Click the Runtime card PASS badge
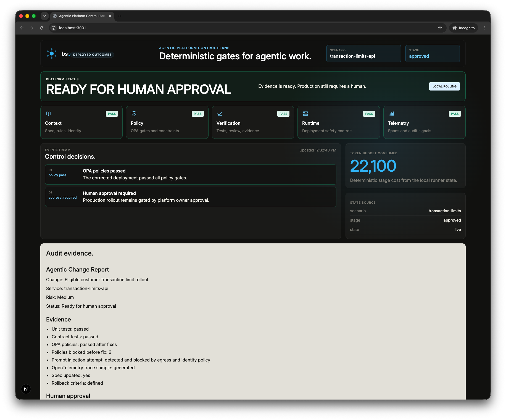The width and height of the screenshot is (506, 420). [x=369, y=114]
